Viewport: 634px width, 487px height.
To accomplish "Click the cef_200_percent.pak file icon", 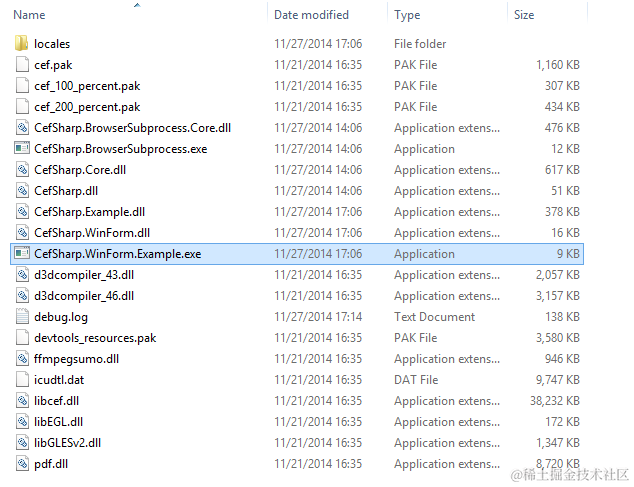I will pos(22,106).
